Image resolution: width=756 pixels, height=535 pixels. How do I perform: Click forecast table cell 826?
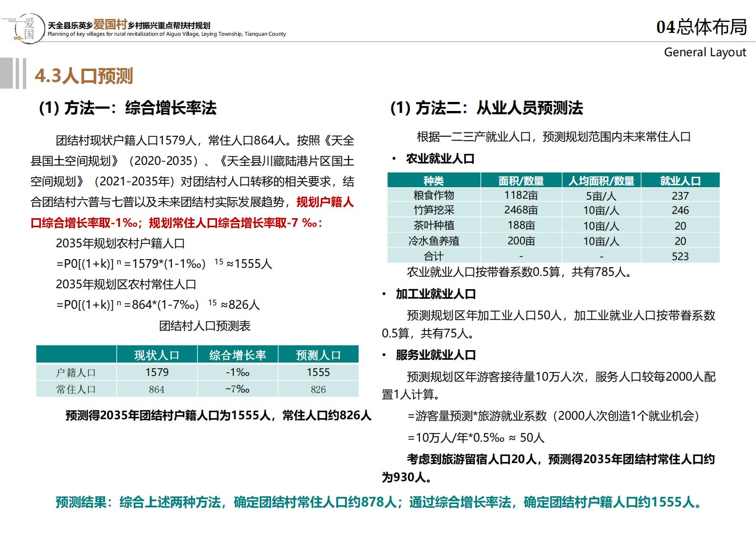pyautogui.click(x=318, y=390)
